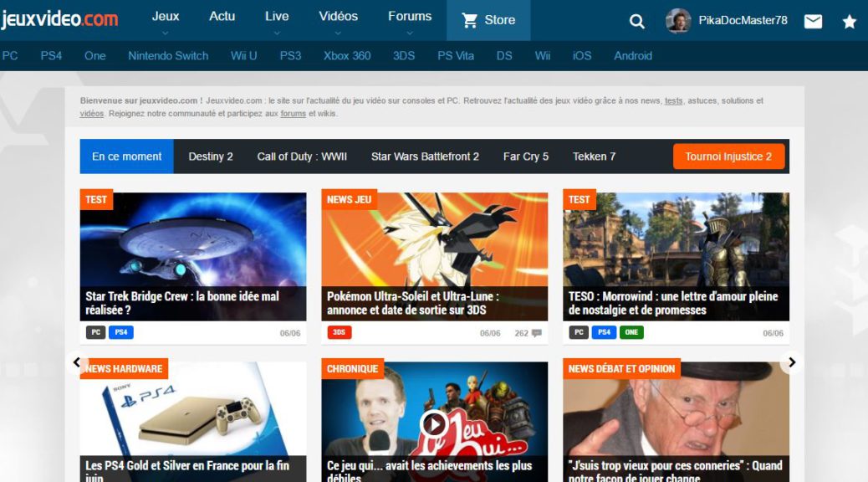Go to next carousel slide arrow
The height and width of the screenshot is (482, 868).
tap(792, 362)
